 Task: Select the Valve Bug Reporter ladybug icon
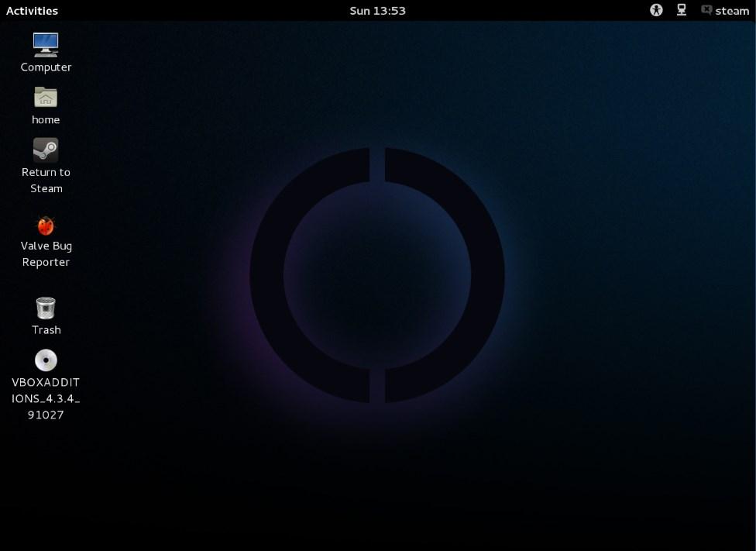pyautogui.click(x=46, y=226)
